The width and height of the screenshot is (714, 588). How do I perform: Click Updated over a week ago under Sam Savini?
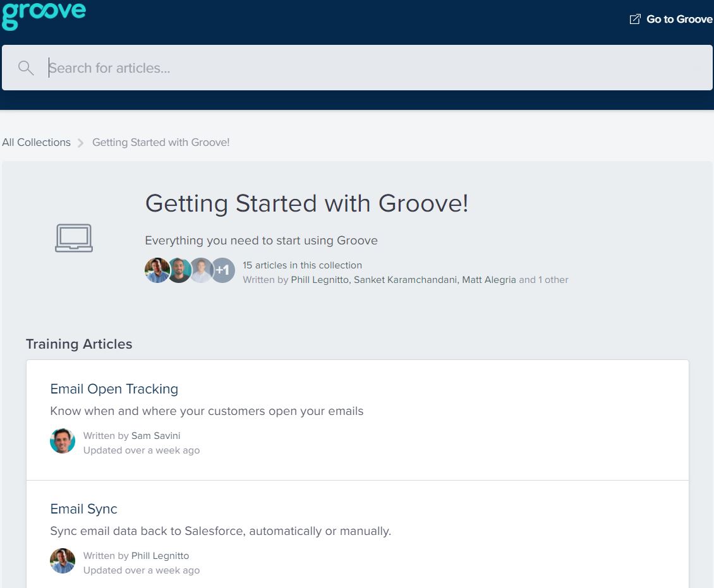point(142,450)
